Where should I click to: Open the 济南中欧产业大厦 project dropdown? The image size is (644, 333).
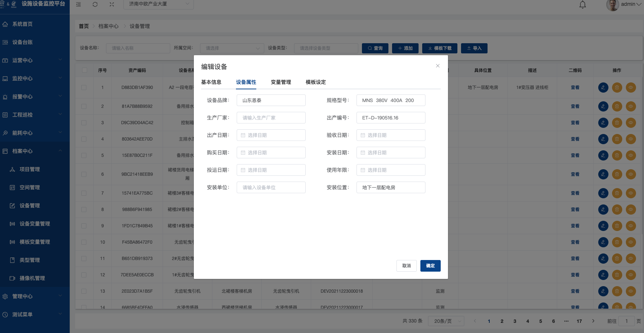coord(158,4)
